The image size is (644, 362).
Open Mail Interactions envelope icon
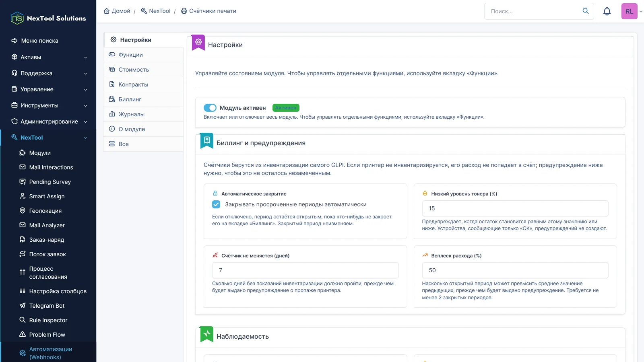click(x=23, y=167)
